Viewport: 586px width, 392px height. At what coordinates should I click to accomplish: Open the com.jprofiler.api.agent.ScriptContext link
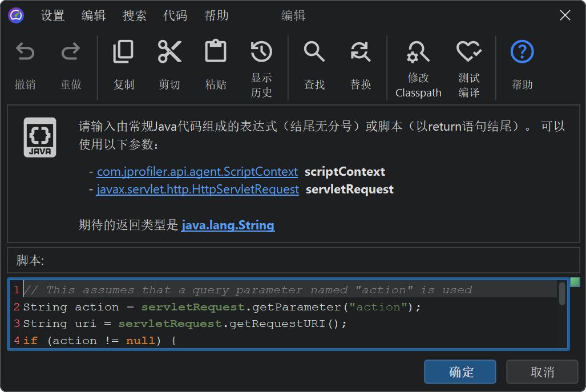[x=197, y=172]
